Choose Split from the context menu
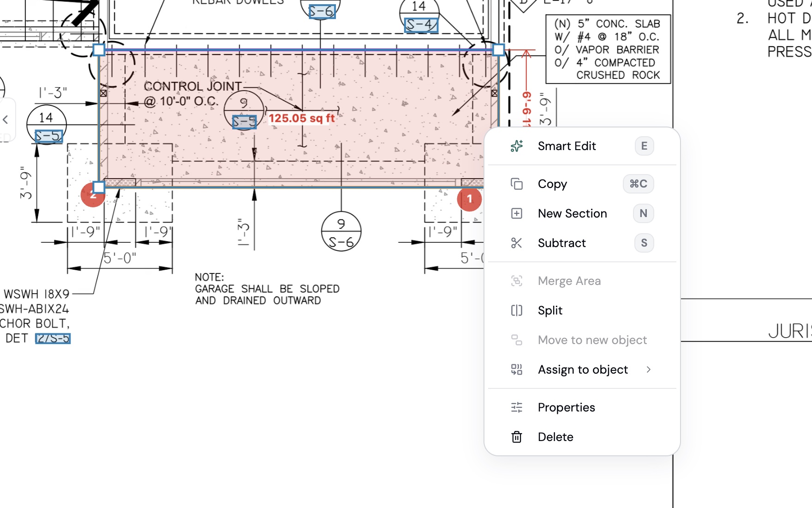Viewport: 812px width, 508px height. [582, 310]
